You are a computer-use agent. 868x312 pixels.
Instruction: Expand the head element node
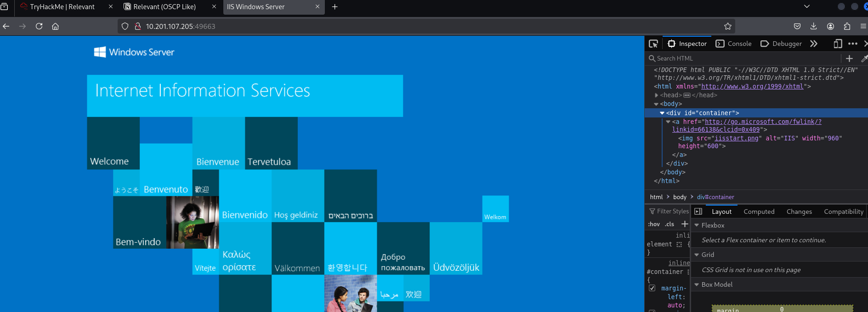coord(657,95)
